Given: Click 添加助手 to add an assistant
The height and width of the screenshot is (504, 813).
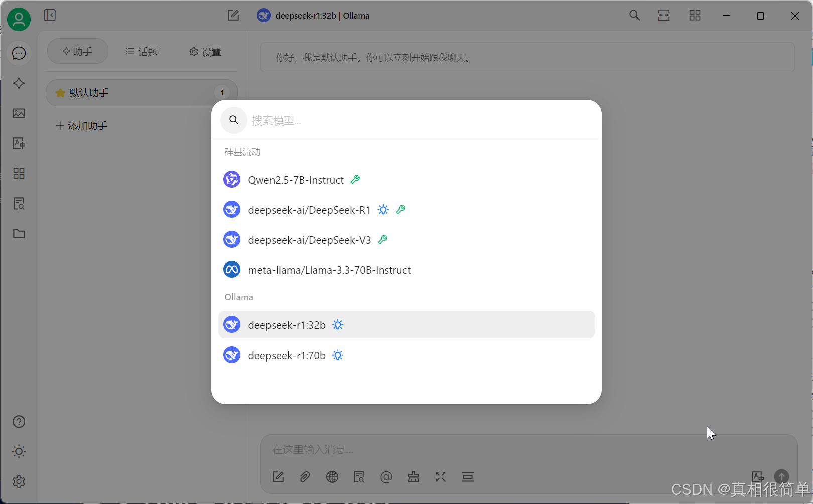Looking at the screenshot, I should (x=81, y=126).
